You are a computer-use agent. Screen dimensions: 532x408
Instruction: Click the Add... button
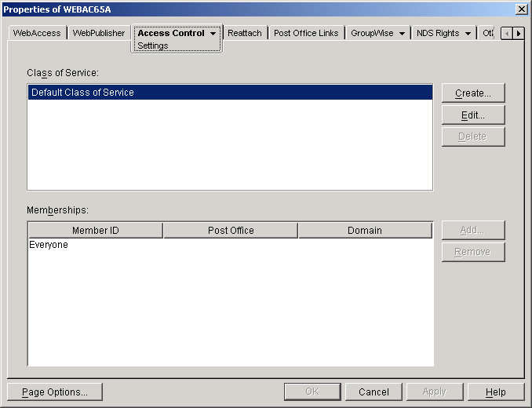coord(473,230)
